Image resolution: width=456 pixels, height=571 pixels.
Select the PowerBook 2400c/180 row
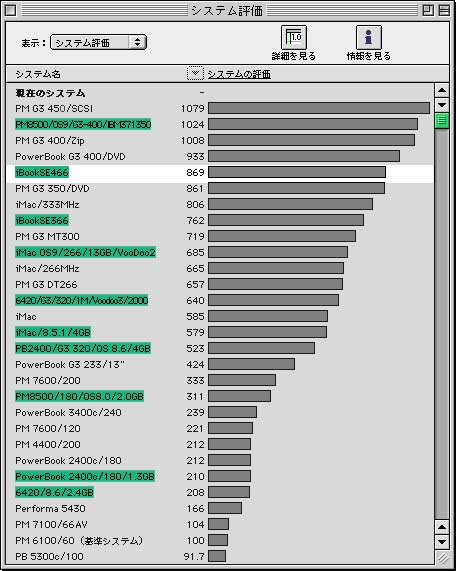(x=220, y=460)
